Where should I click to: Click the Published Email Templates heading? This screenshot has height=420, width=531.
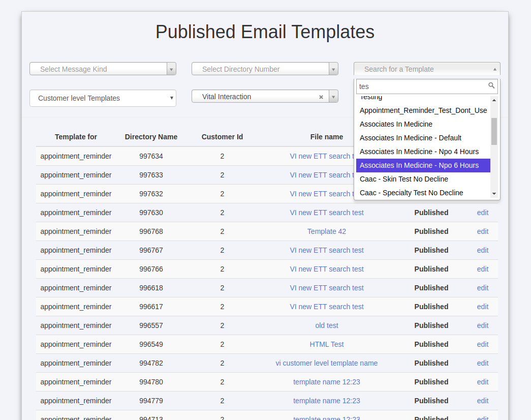point(265,32)
